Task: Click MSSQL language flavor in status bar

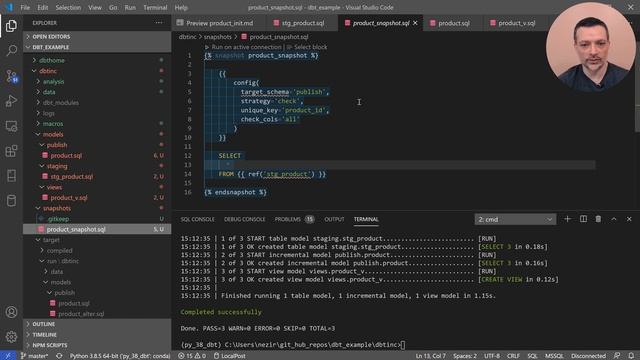Action: (x=554, y=356)
